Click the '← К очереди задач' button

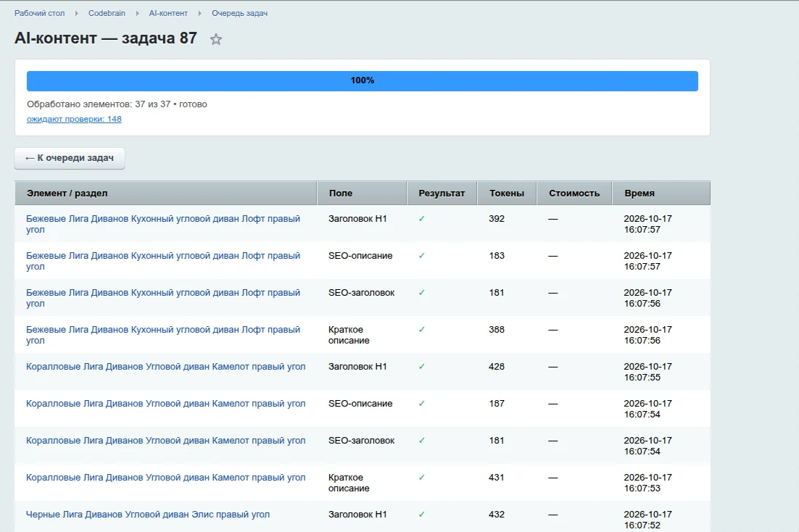pos(70,158)
